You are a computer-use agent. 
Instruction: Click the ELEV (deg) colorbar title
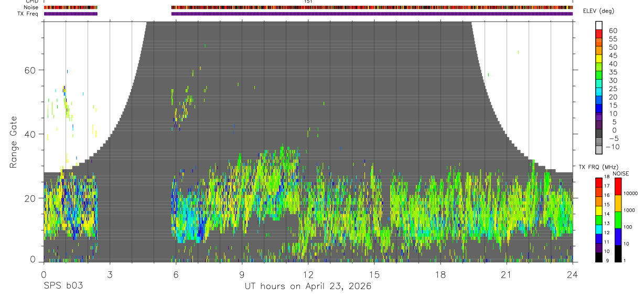[x=598, y=11]
